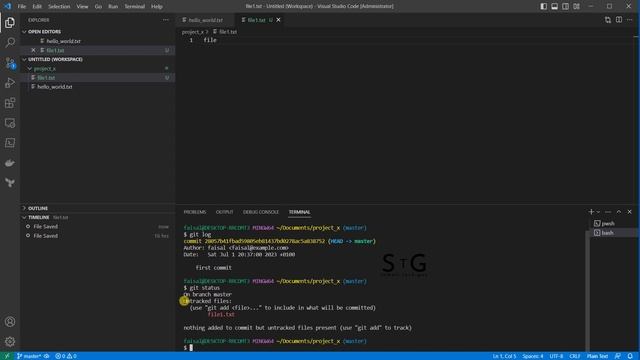
Task: Switch to the Debug Console tab
Action: (x=261, y=212)
